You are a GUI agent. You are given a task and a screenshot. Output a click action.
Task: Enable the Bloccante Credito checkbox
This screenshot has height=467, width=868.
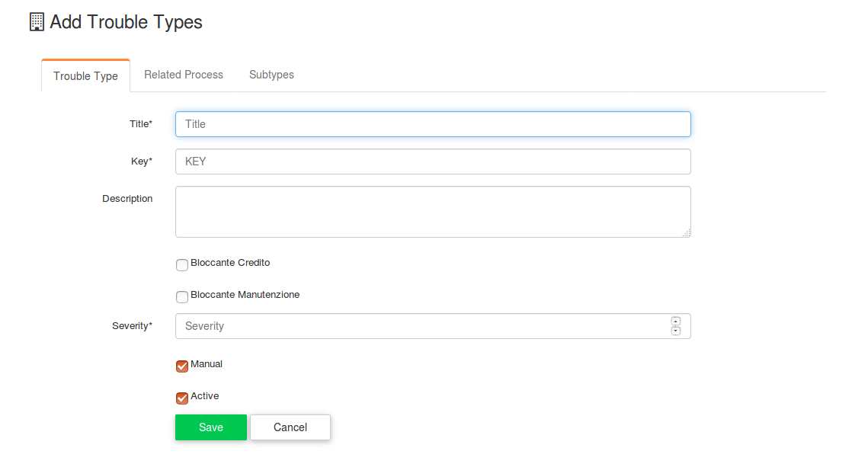tap(182, 265)
